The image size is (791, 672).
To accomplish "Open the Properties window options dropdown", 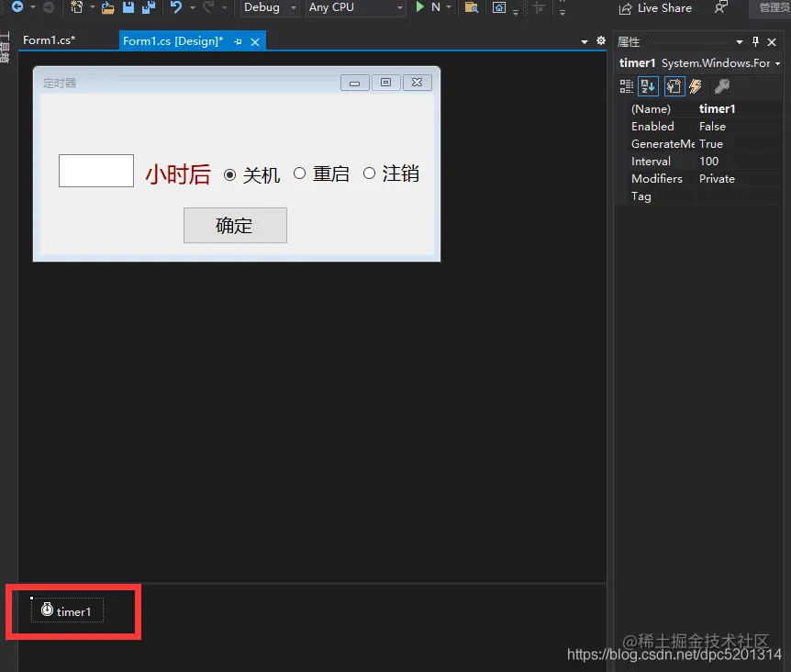I will click(x=740, y=42).
